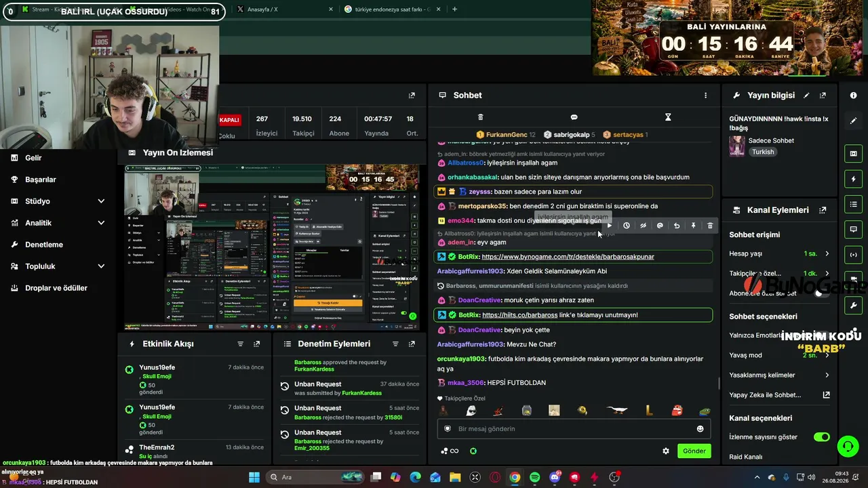Pin the hovered emo344 chat message
868x488 pixels.
[x=693, y=226]
